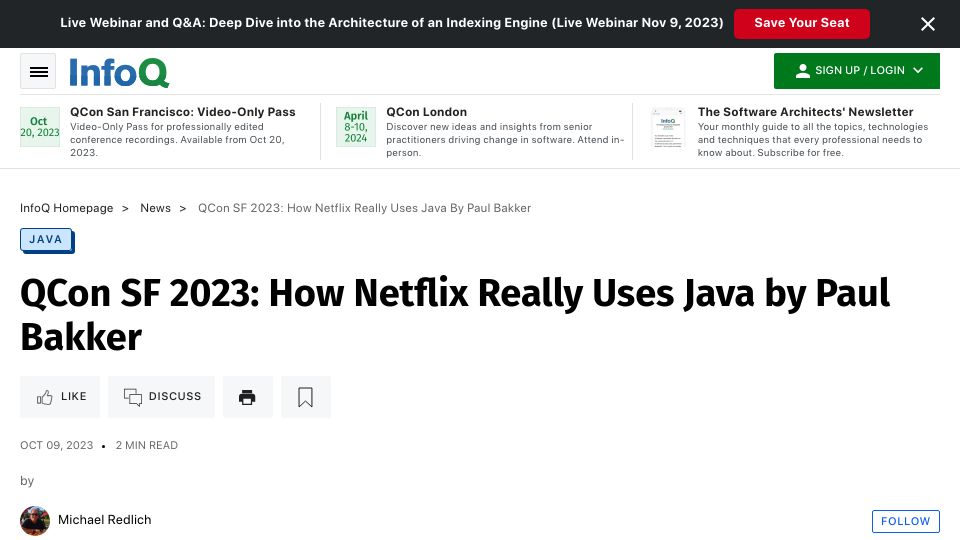Click Michael Redlich's avatar photo

35,520
